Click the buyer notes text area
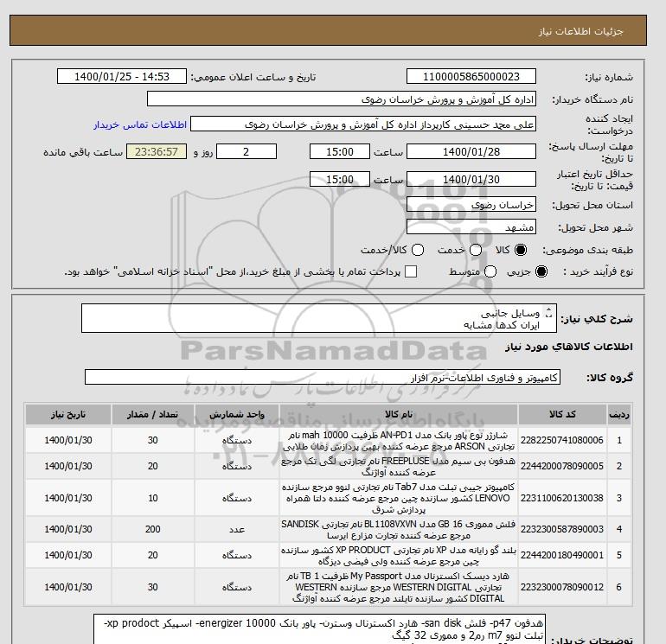The height and width of the screenshot is (644, 666). [x=319, y=628]
